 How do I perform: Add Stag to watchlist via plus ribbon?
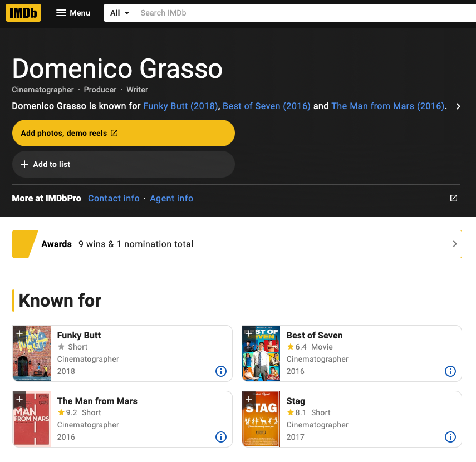248,399
